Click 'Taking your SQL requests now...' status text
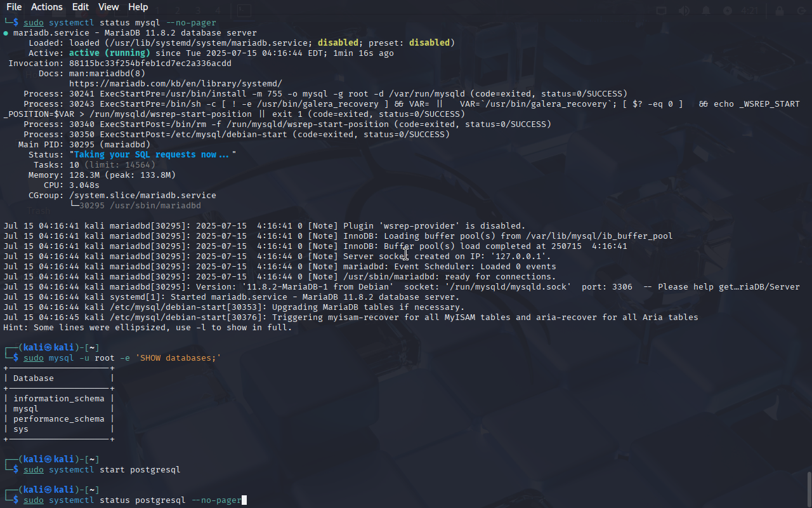Viewport: 812px width, 508px height. point(153,155)
